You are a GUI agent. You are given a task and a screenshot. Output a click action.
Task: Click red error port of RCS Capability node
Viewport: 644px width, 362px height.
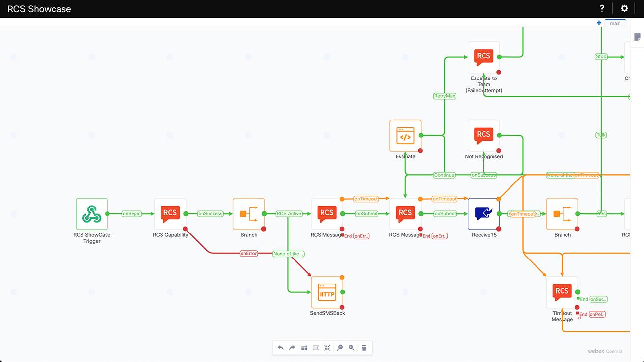click(x=185, y=229)
